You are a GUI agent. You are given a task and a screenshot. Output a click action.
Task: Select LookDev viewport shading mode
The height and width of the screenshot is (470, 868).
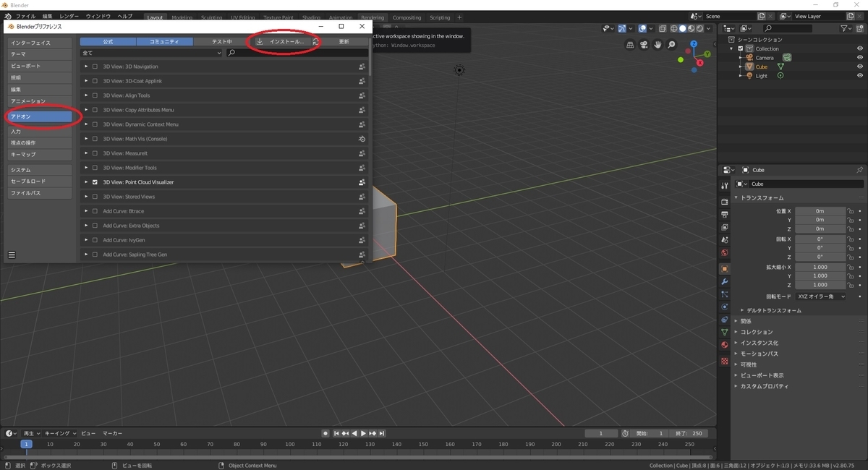pyautogui.click(x=691, y=28)
